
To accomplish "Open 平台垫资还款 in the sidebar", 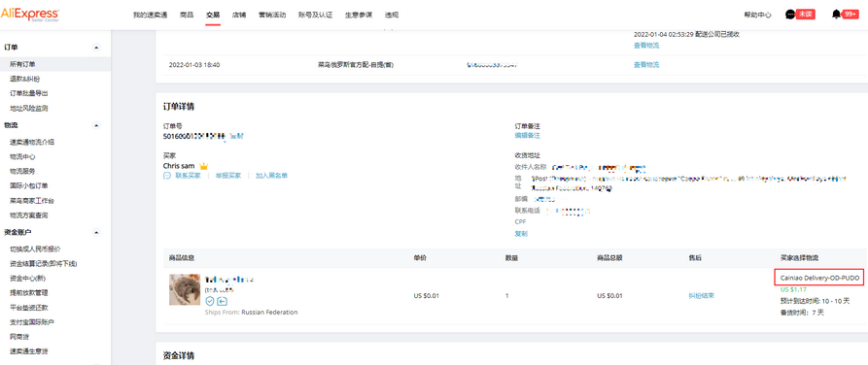I will [x=29, y=308].
